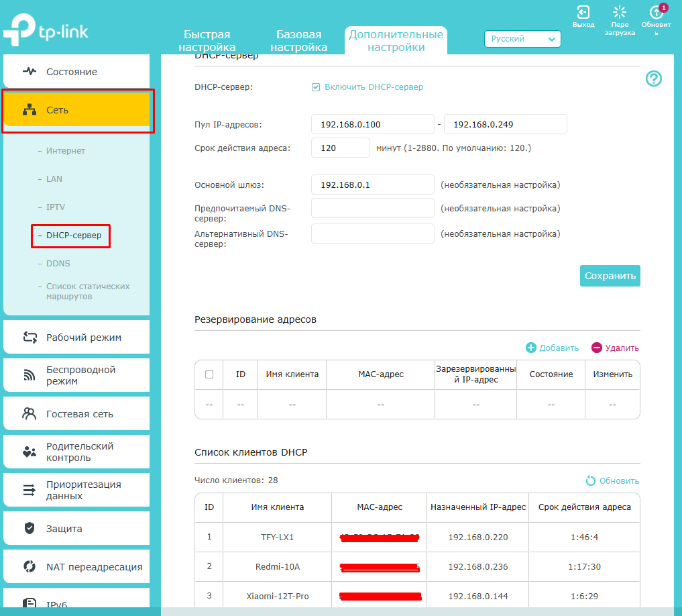Image resolution: width=682 pixels, height=616 pixels.
Task: Click the NAT переадресация icon
Action: (x=30, y=566)
